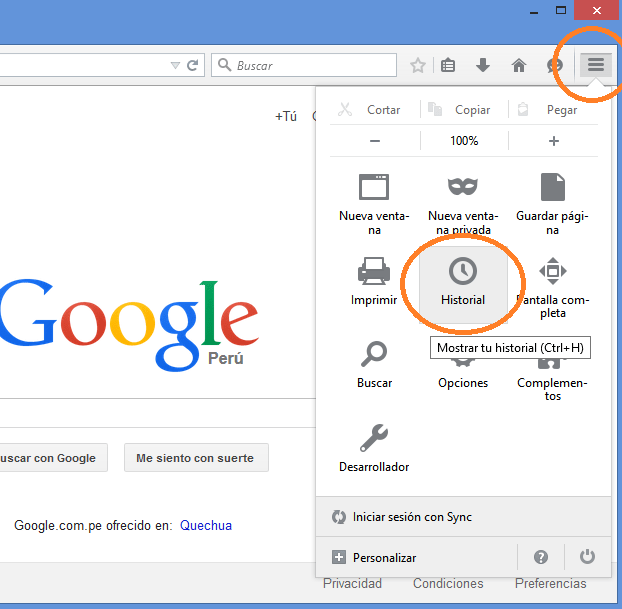Click the bookmark star icon
This screenshot has height=609, width=622.
pos(418,65)
